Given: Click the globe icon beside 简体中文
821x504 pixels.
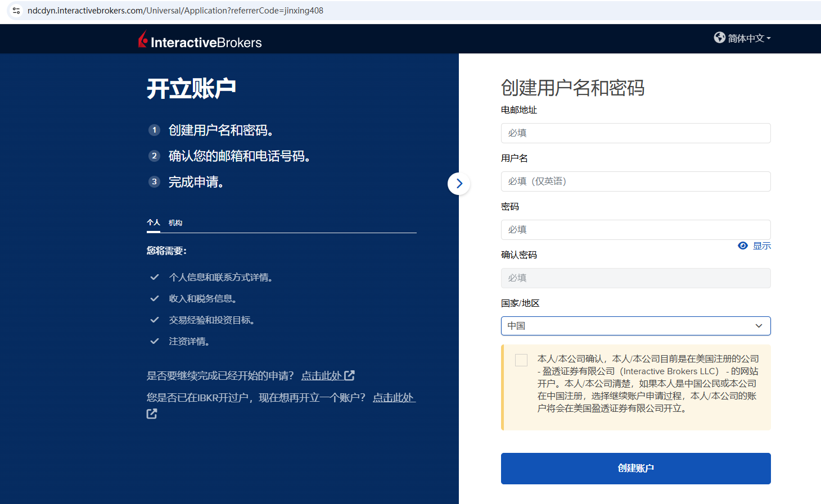Looking at the screenshot, I should (719, 37).
